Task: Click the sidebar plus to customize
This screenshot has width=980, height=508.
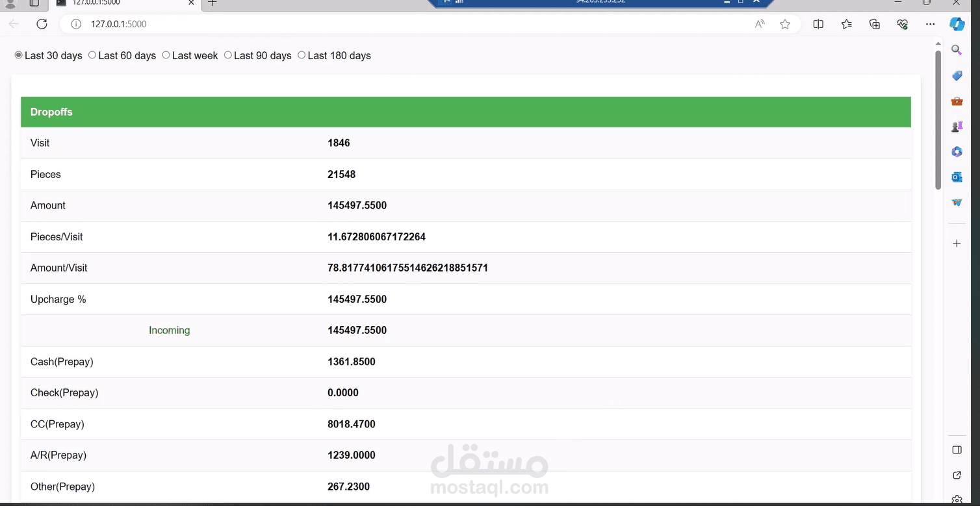Action: pos(957,244)
